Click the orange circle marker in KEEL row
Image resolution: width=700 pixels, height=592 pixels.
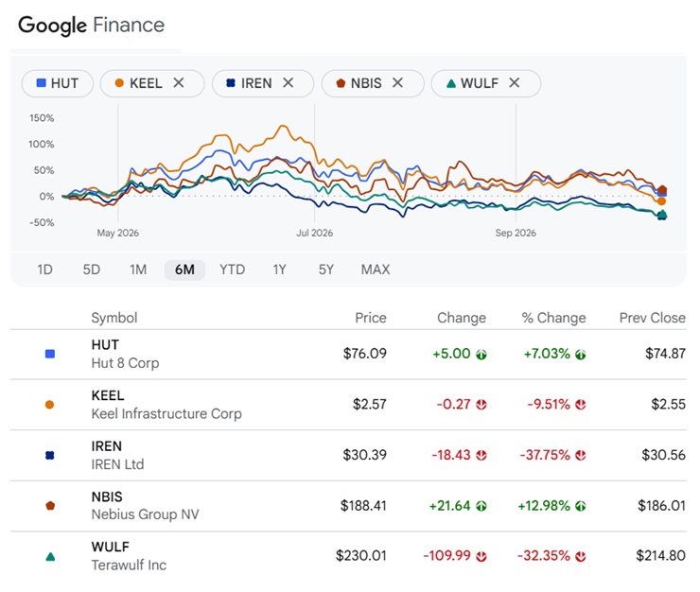coord(49,405)
